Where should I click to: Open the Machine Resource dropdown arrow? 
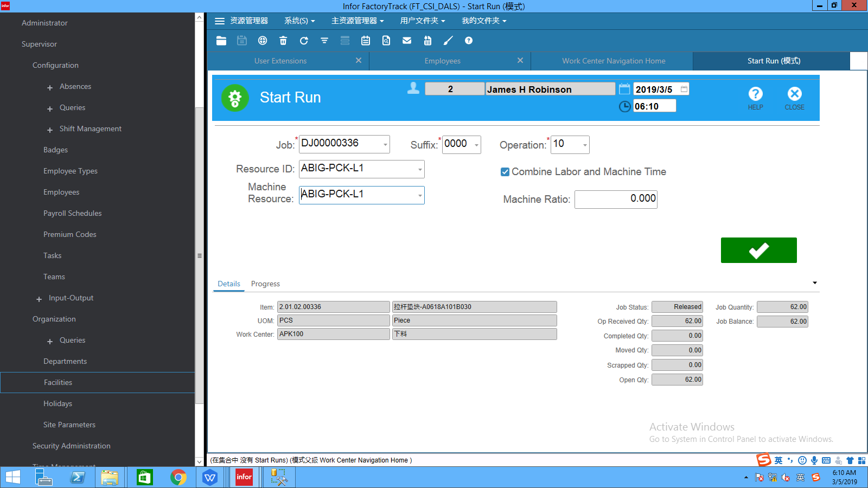(420, 195)
